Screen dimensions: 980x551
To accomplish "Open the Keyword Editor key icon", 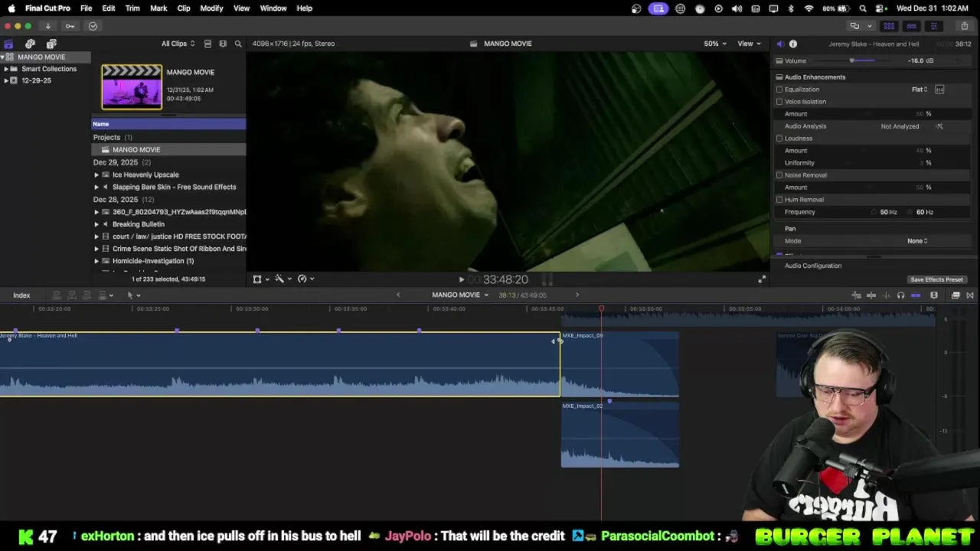I will pos(70,26).
